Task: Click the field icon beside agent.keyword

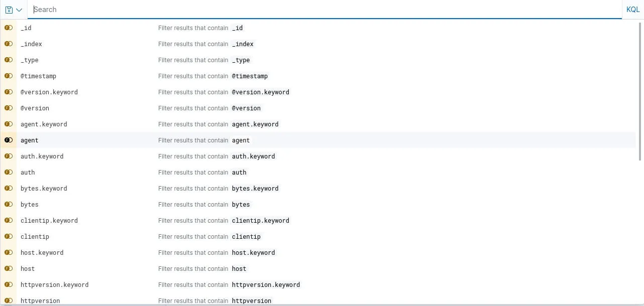Action: (9, 124)
